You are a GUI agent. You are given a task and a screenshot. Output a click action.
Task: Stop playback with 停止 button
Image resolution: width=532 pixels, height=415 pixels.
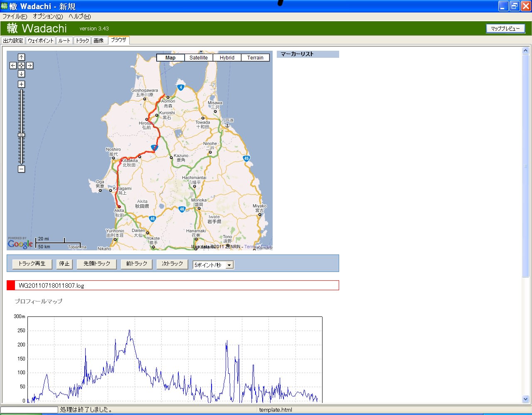64,264
